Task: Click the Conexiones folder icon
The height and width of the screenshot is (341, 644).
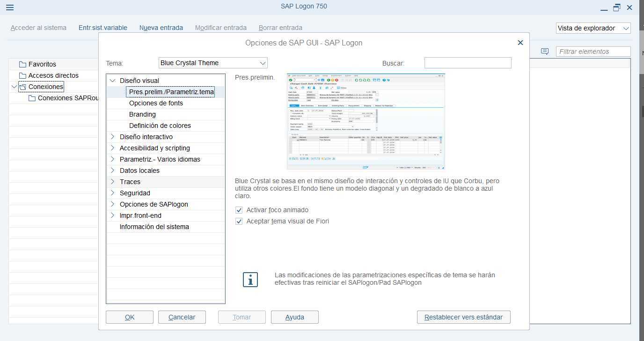Action: (22, 87)
